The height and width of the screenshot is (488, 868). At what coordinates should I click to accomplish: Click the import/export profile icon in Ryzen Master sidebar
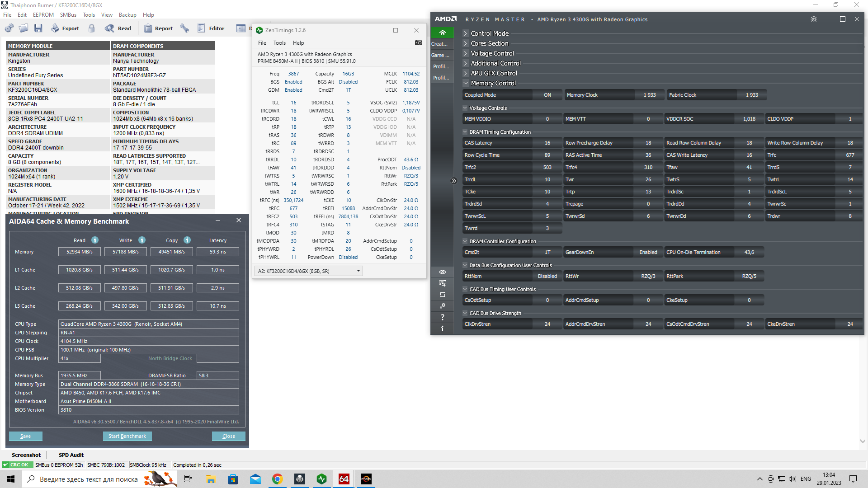[443, 283]
